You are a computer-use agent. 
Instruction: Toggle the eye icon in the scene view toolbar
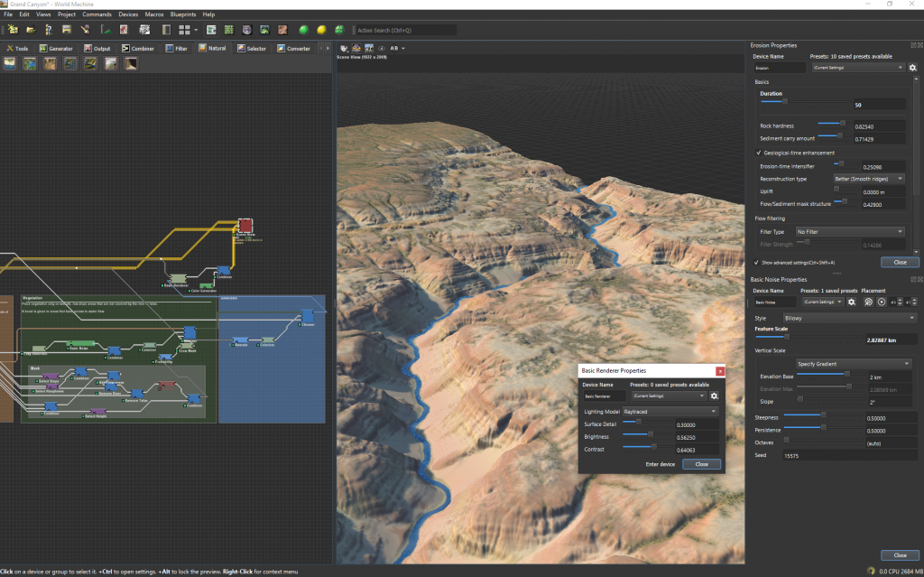coord(382,48)
